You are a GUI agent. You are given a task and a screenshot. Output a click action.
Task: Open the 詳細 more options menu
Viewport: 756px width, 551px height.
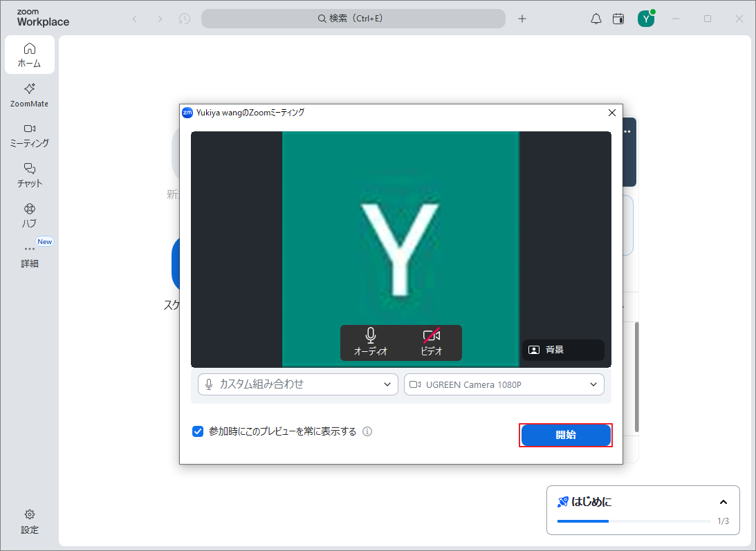(x=30, y=256)
